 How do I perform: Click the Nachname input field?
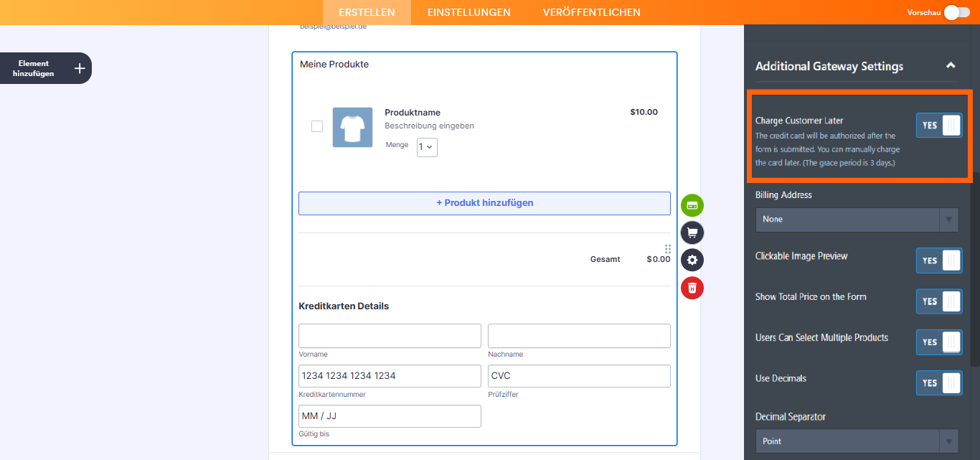tap(579, 336)
